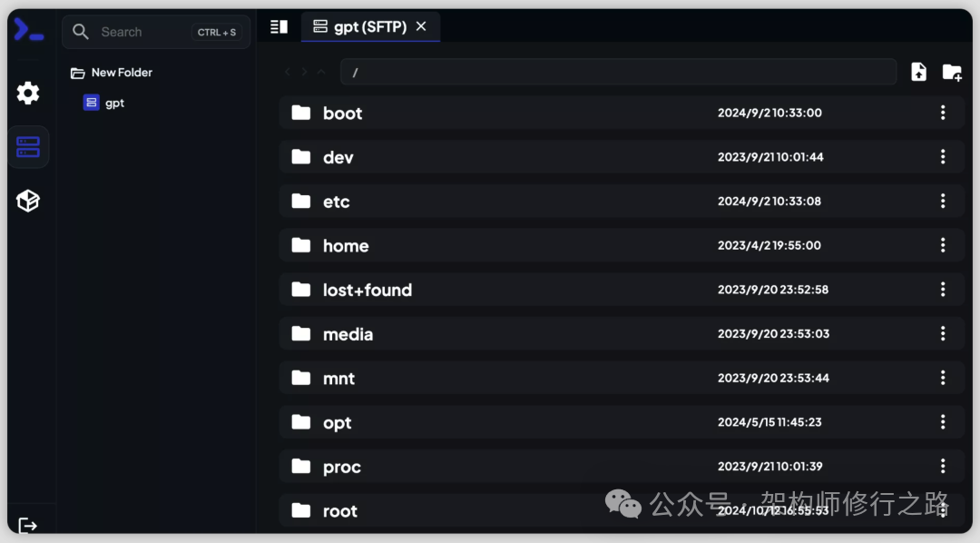Image resolution: width=980 pixels, height=543 pixels.
Task: Open the package cube icon in sidebar
Action: point(28,201)
